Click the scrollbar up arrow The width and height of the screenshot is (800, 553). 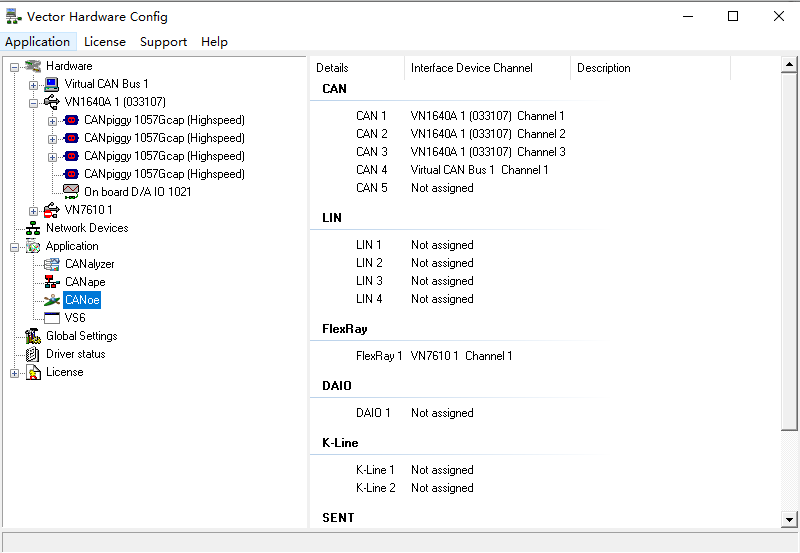pos(789,64)
